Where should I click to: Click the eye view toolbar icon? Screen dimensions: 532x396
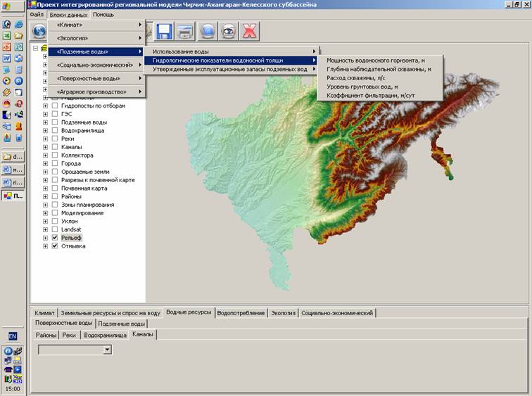pos(229,32)
